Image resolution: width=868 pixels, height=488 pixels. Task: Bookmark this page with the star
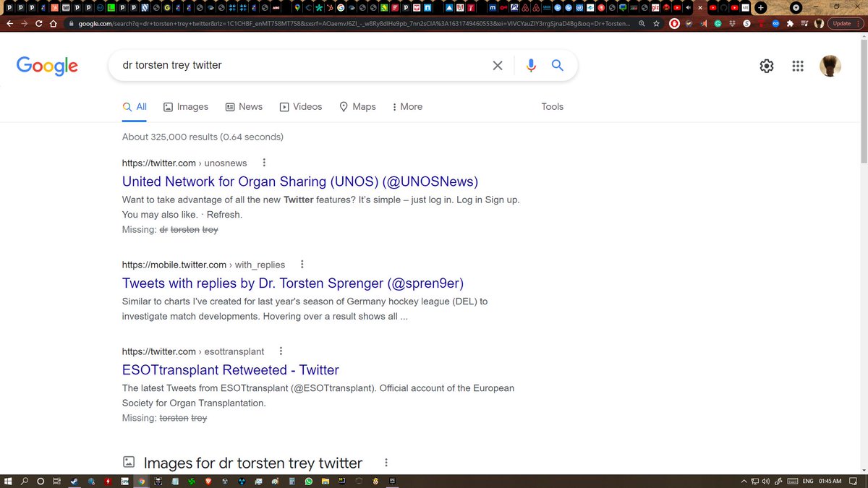(x=656, y=23)
